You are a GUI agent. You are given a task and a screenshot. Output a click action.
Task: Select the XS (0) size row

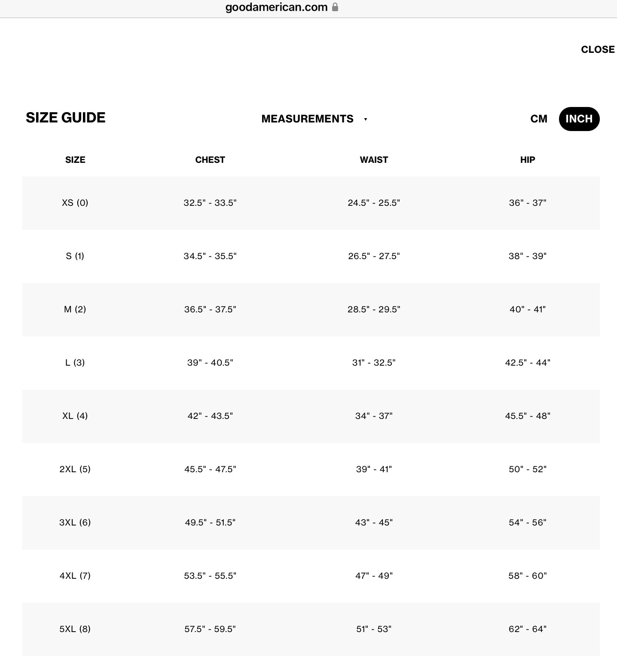coord(311,203)
